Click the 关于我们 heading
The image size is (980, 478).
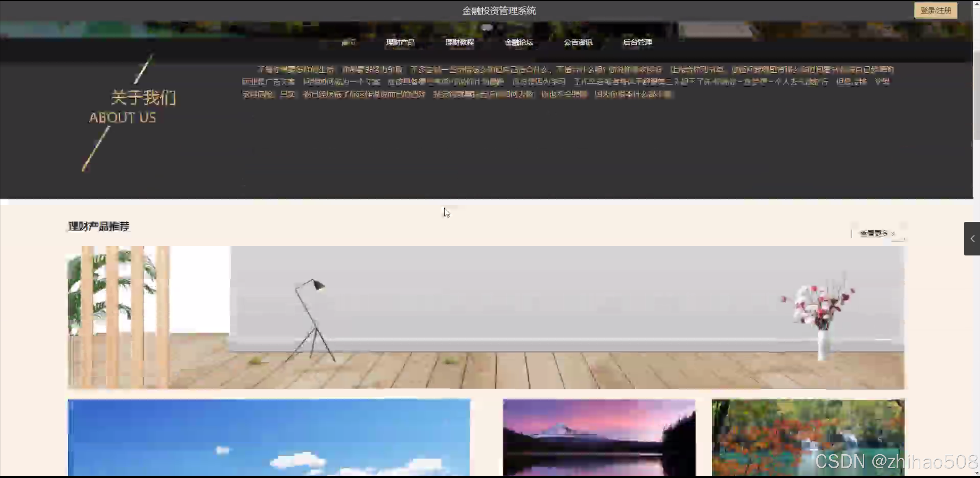pos(143,98)
